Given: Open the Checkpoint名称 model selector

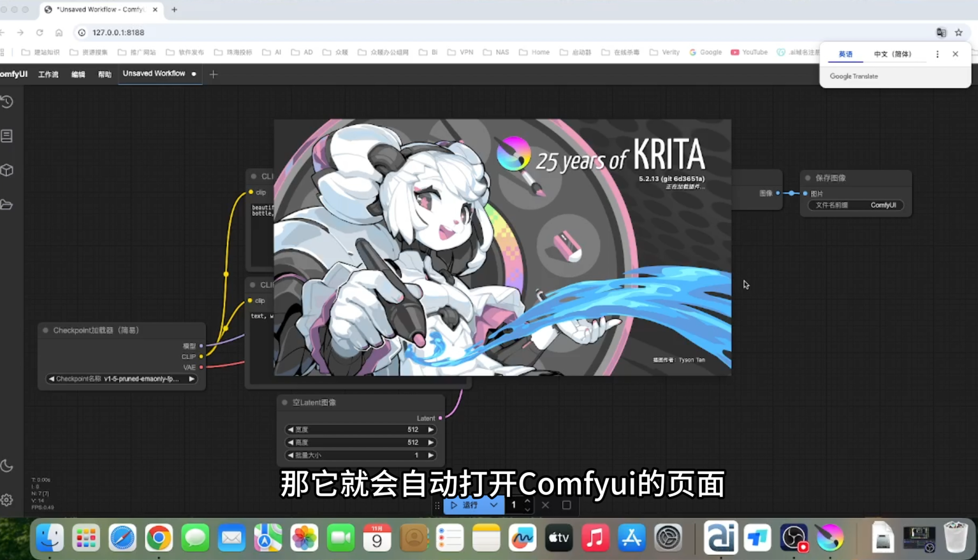Looking at the screenshot, I should tap(121, 379).
